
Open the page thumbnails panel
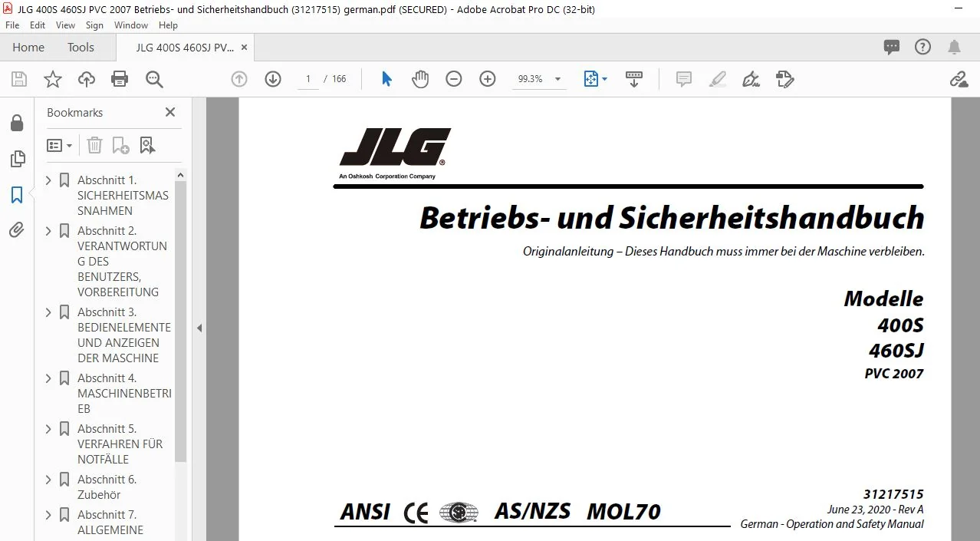(17, 159)
